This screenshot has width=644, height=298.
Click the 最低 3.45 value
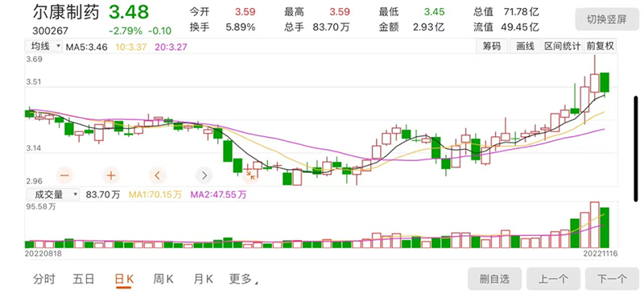[x=411, y=12]
